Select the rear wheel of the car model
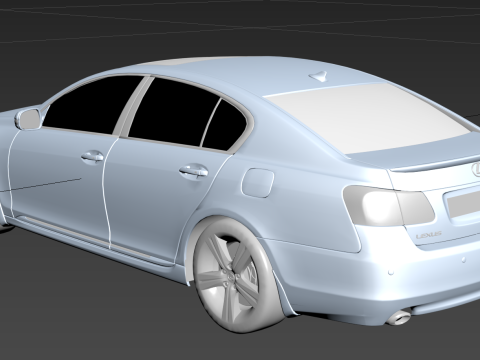The height and width of the screenshot is (360, 480). pos(238,275)
